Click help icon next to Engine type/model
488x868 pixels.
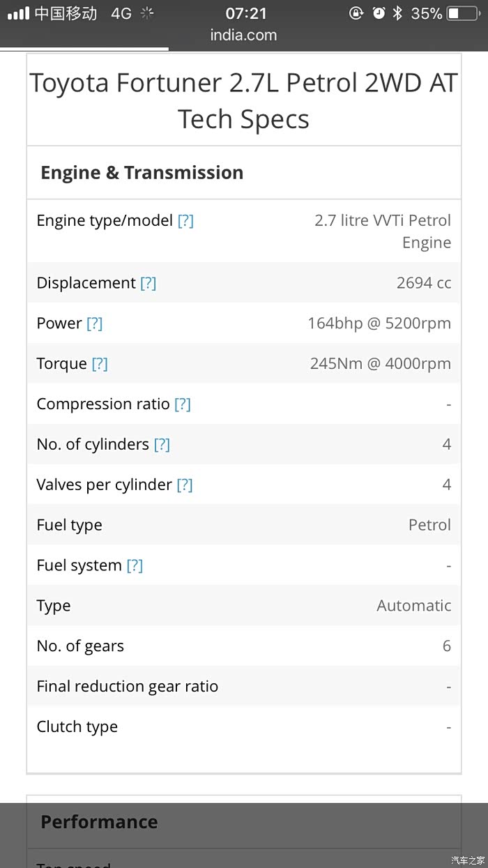coord(185,221)
